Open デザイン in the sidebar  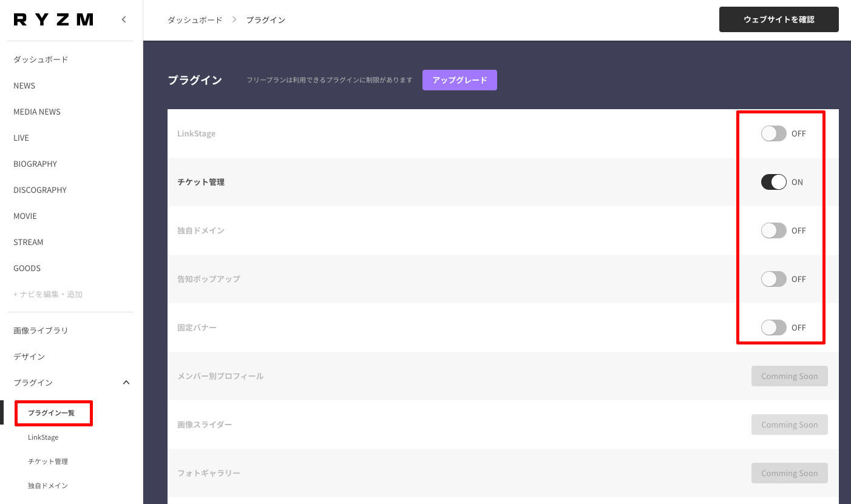[29, 357]
